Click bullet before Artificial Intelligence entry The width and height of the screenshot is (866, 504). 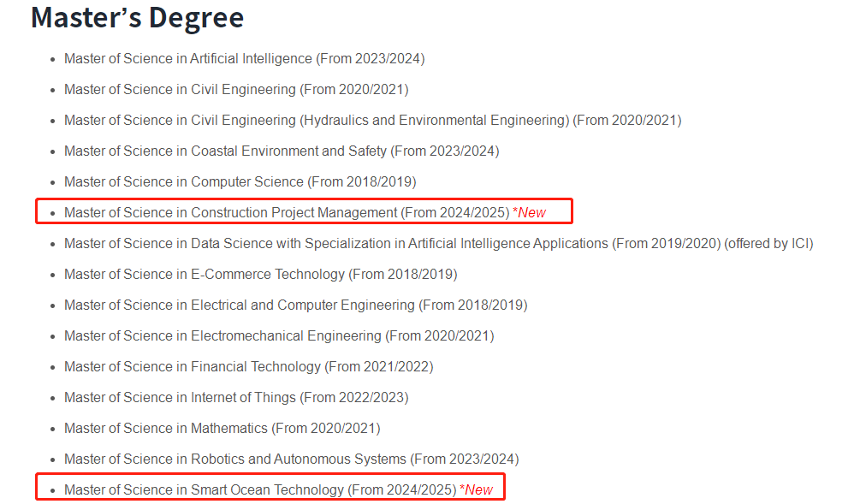(53, 60)
